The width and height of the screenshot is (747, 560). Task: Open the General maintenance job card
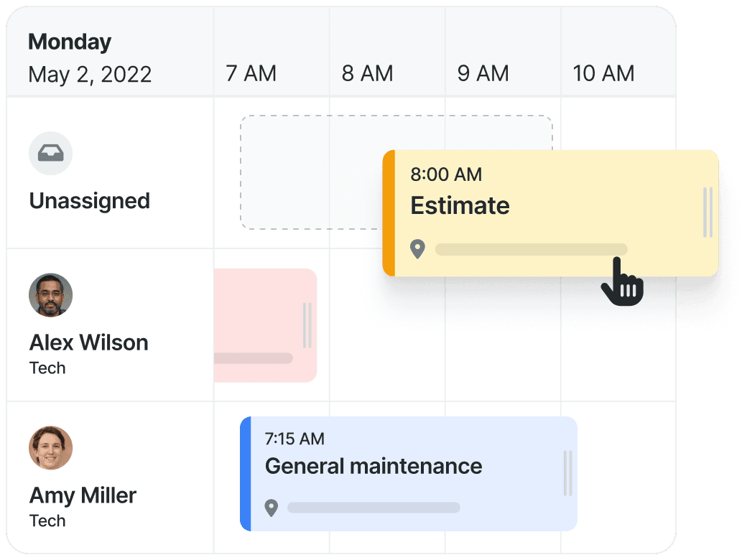coord(409,474)
